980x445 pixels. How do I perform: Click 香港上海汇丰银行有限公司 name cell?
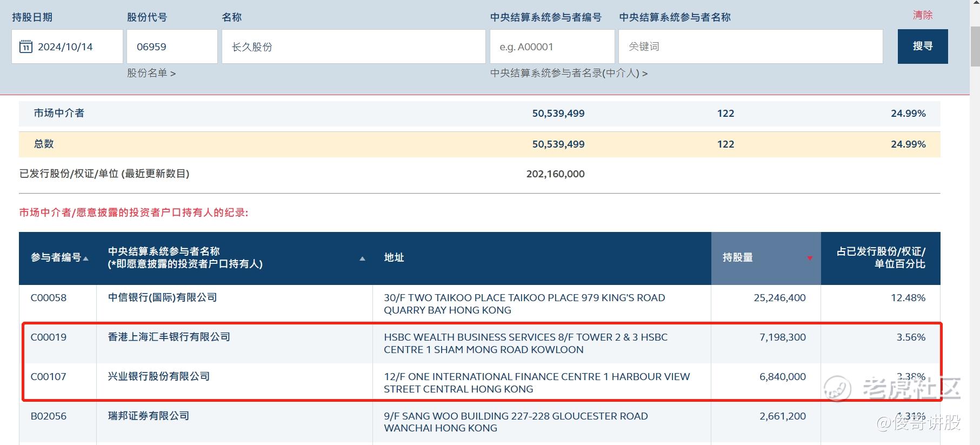click(169, 337)
